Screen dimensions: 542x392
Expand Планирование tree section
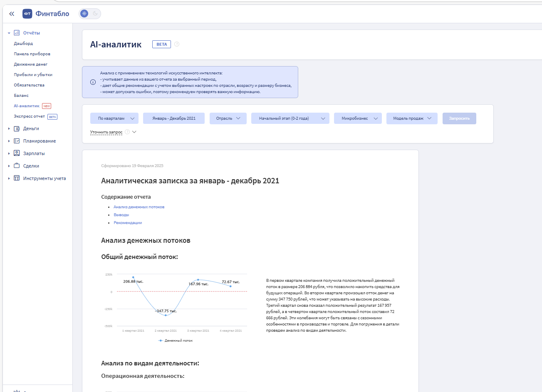[x=9, y=141]
